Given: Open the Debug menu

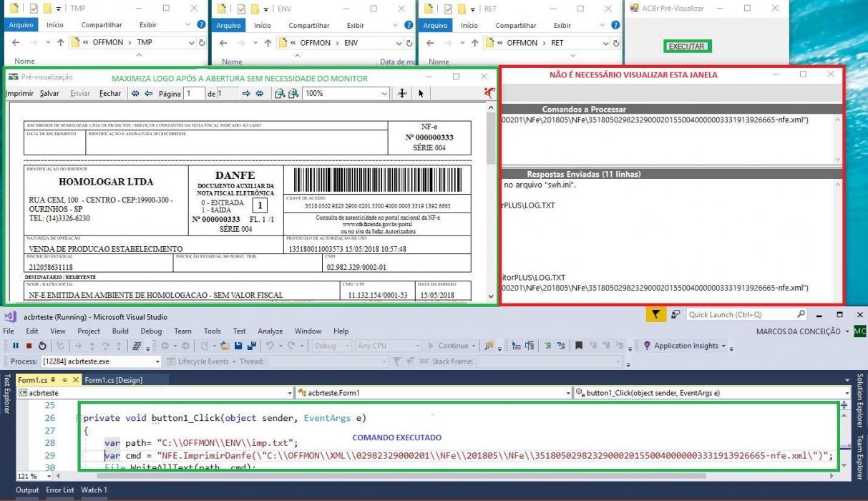Looking at the screenshot, I should [151, 331].
